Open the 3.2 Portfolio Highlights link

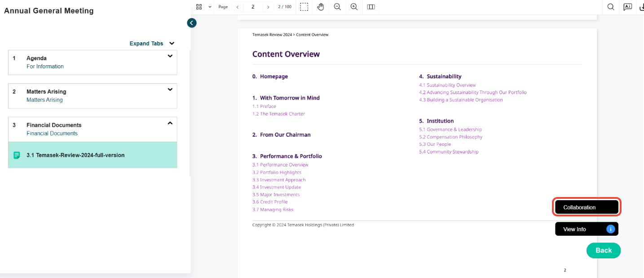[277, 172]
